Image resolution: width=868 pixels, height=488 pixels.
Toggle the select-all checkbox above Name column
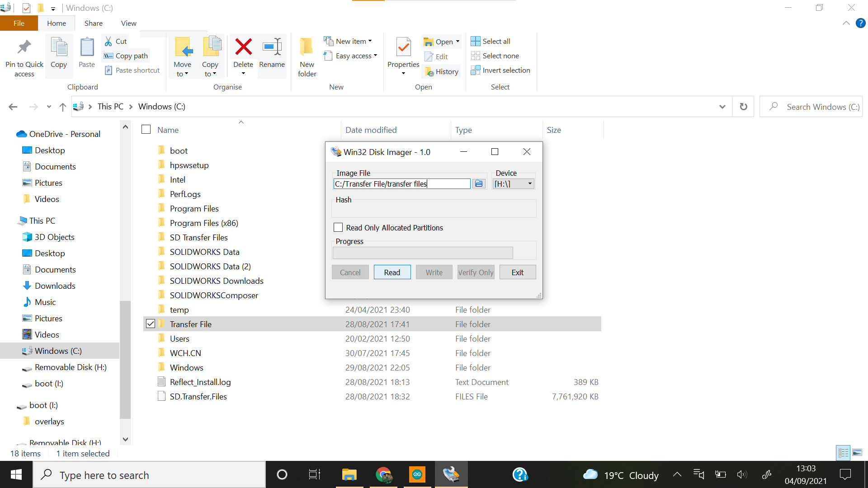[x=146, y=129]
